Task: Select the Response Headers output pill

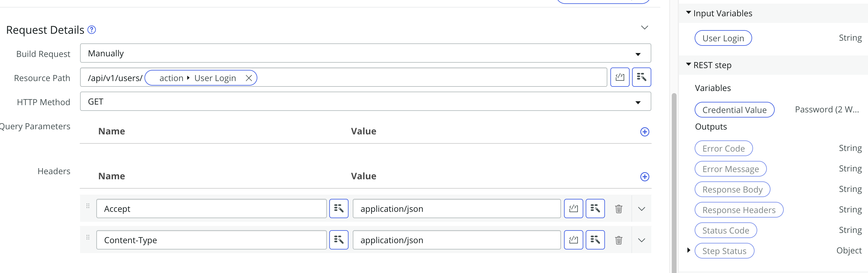Action: click(739, 210)
